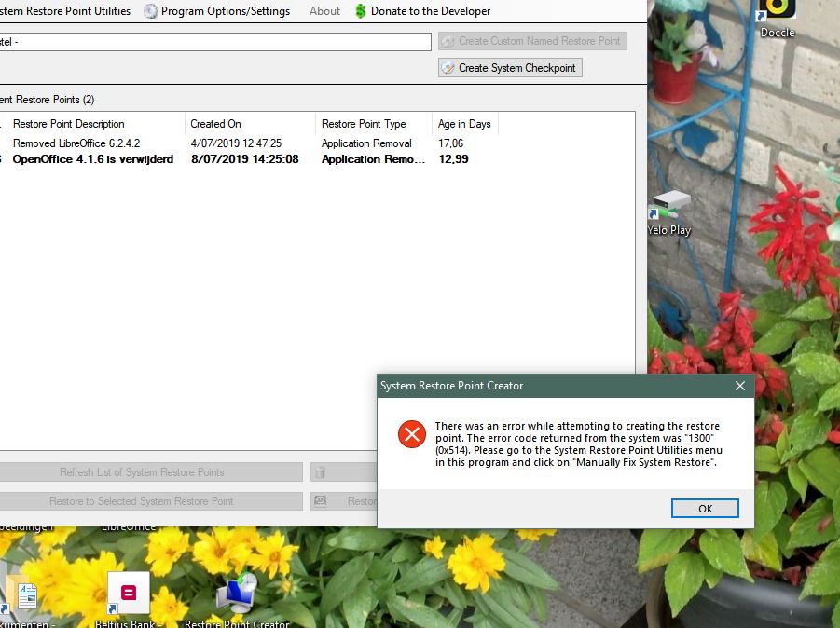840x628 pixels.
Task: Close the System Restore Point Creator dialog
Action: point(739,386)
